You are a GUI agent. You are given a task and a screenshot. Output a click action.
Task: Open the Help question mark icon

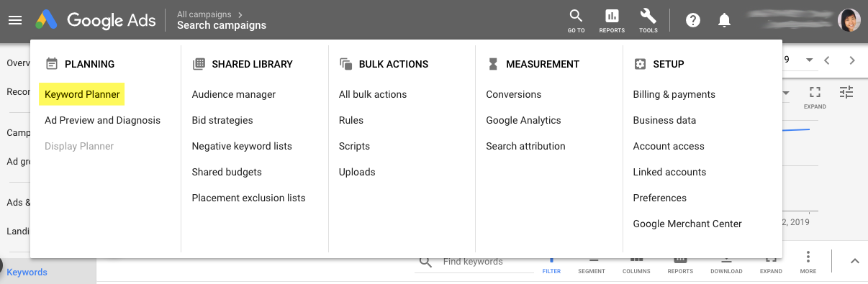[x=693, y=20]
